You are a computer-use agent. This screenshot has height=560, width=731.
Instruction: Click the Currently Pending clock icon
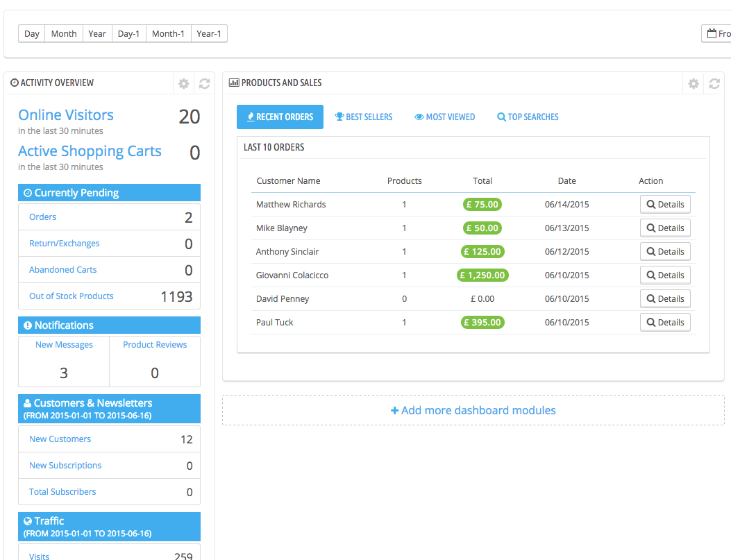click(x=28, y=193)
